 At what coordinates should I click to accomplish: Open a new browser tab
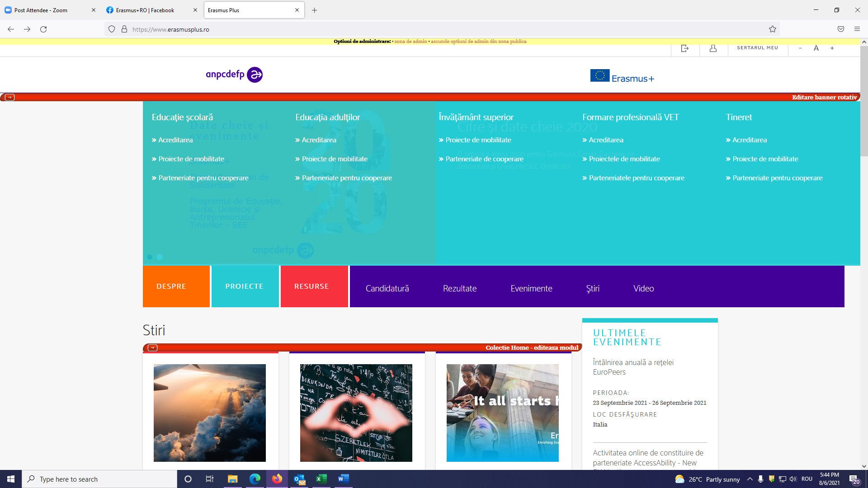[x=315, y=10]
